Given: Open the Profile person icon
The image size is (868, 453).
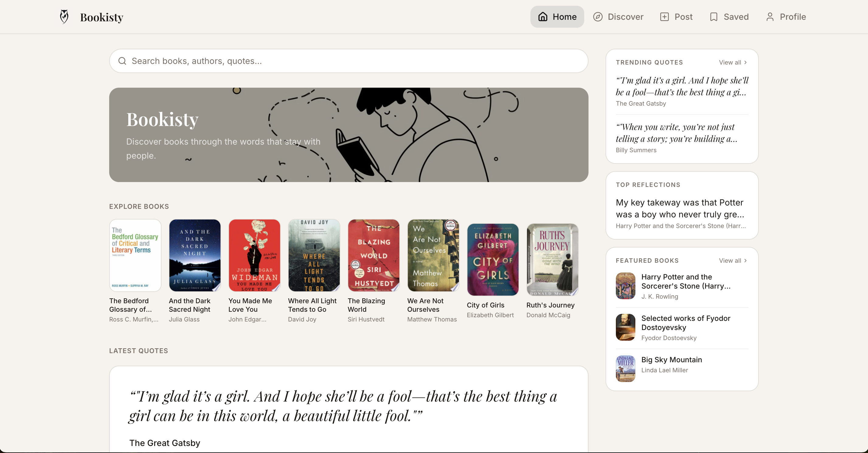Looking at the screenshot, I should [x=770, y=16].
